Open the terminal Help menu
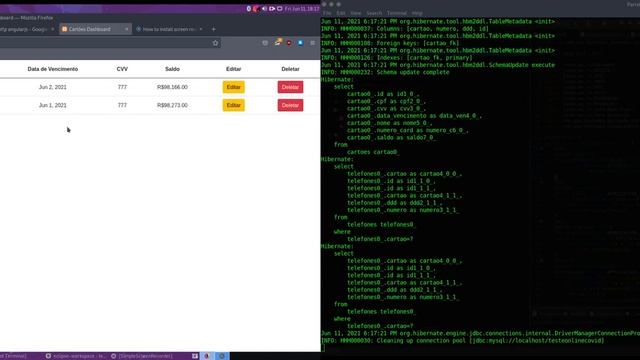Image resolution: width=640 pixels, height=360 pixels. tap(417, 13)
